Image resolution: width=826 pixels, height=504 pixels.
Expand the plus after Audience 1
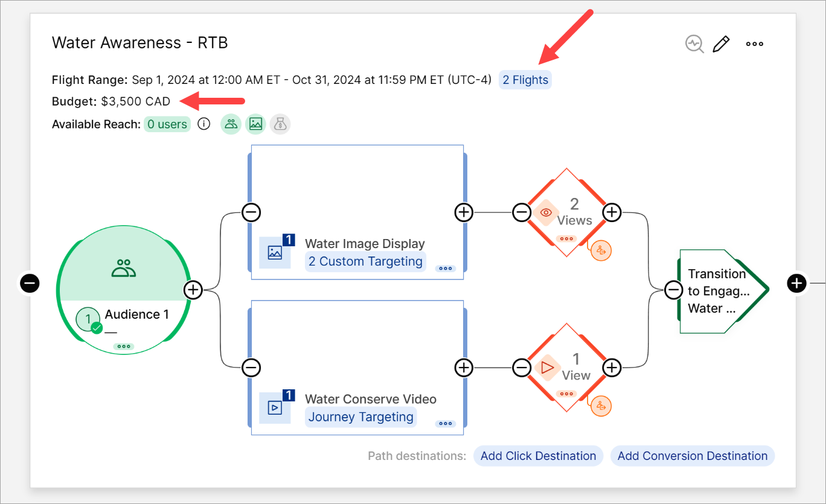tap(193, 290)
